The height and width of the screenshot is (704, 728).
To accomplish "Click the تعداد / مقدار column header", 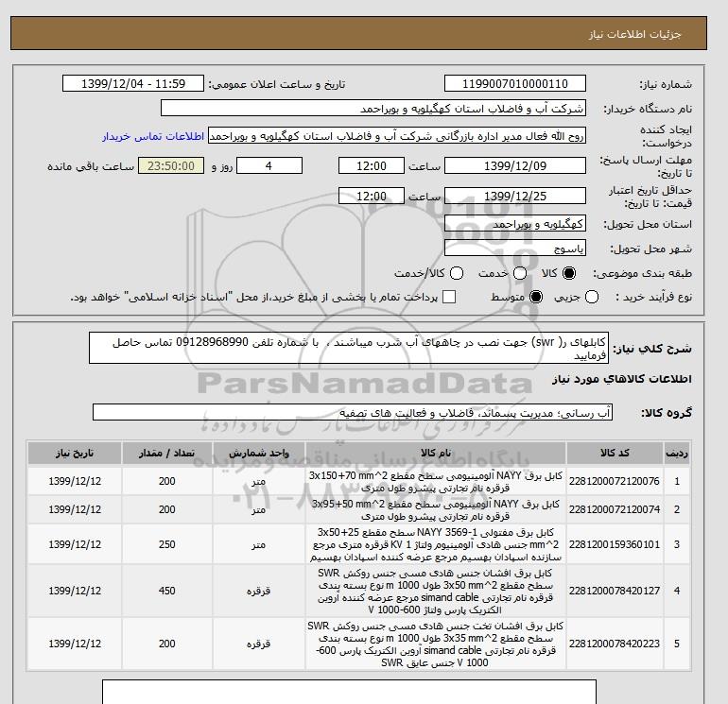I will (167, 453).
